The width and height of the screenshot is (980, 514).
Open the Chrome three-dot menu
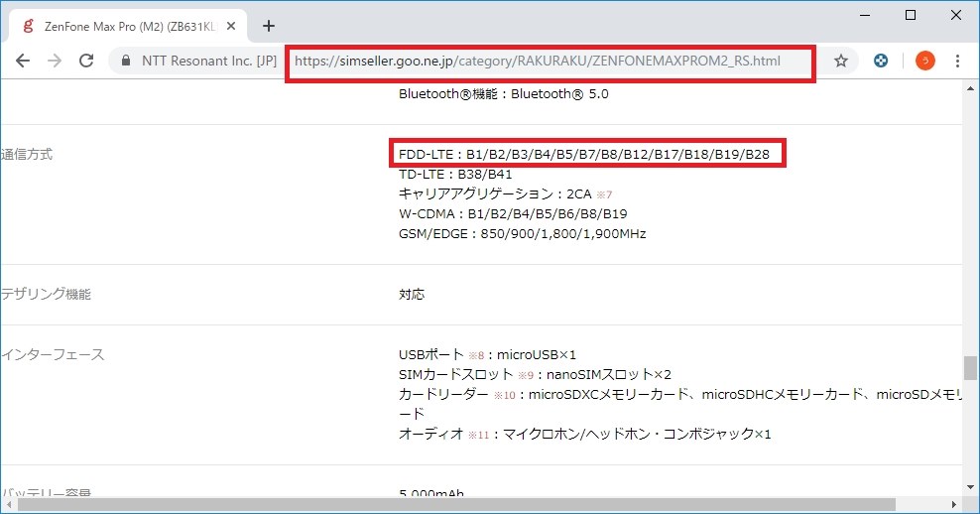pos(957,61)
